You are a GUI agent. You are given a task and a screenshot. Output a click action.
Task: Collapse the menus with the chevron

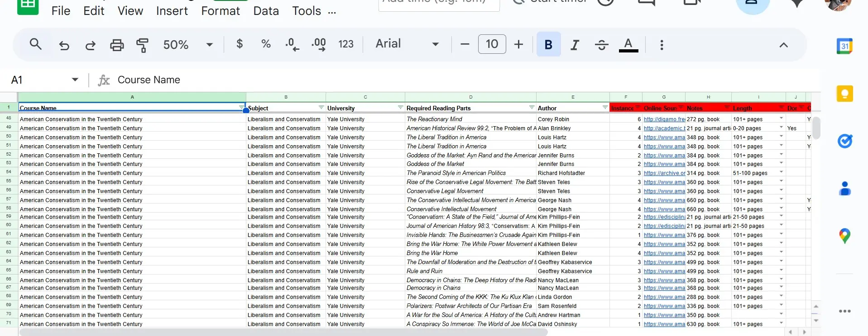(783, 45)
